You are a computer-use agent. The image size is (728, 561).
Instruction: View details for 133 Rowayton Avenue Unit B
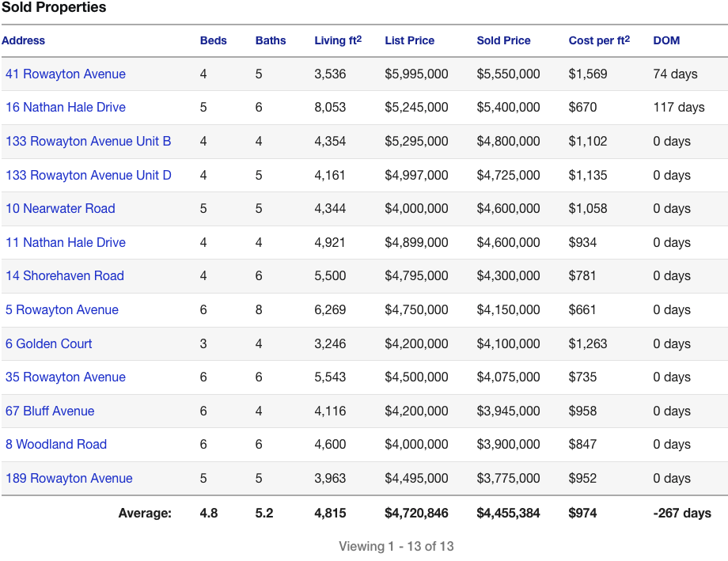[x=88, y=141]
